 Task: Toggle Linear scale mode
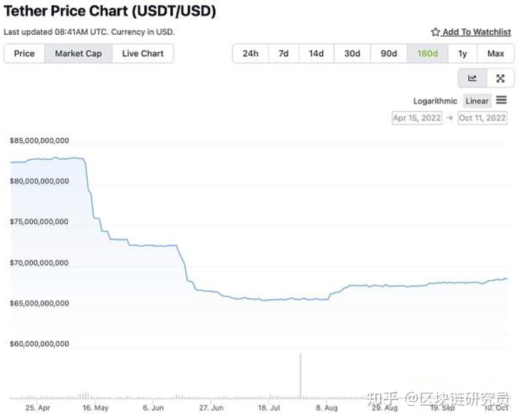(x=477, y=101)
